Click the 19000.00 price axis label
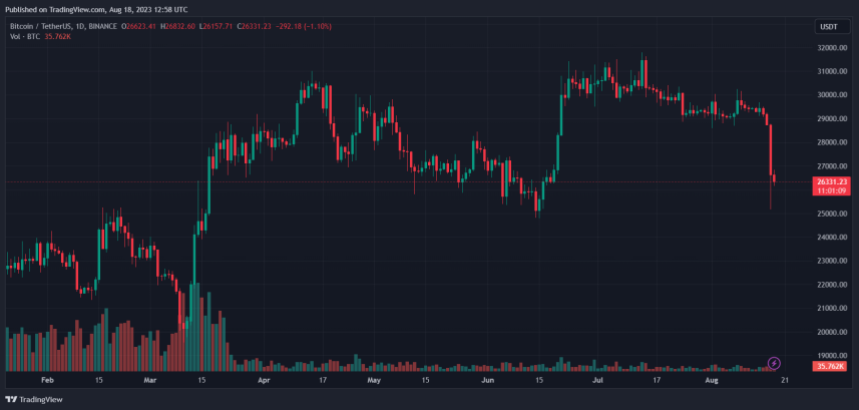 point(832,355)
